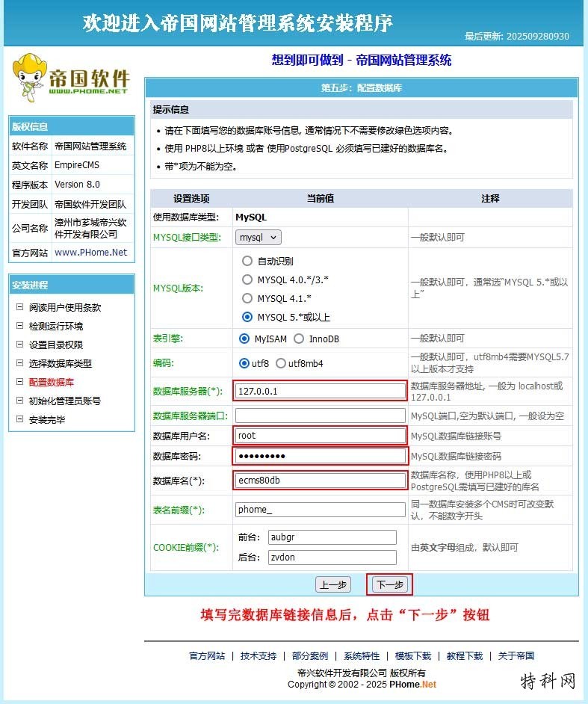Viewport: 588px width, 704px height.
Task: Choose MyISAM table engine radio
Action: pyautogui.click(x=244, y=339)
